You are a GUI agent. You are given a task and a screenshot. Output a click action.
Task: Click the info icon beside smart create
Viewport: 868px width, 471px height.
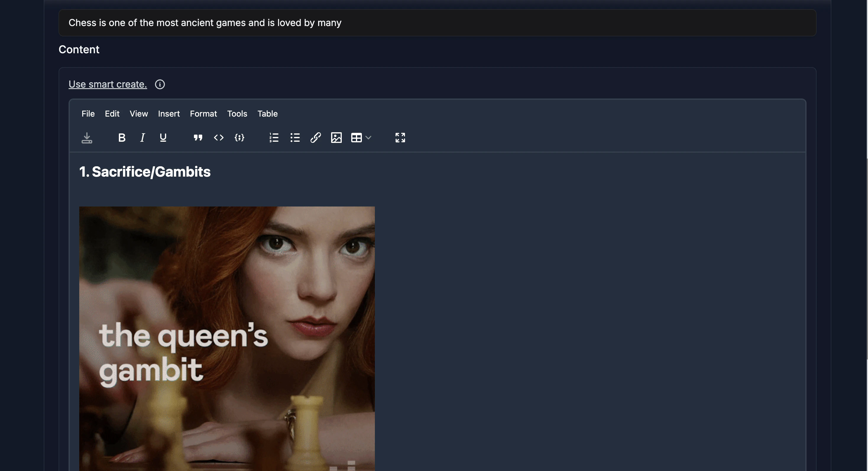[x=160, y=84]
